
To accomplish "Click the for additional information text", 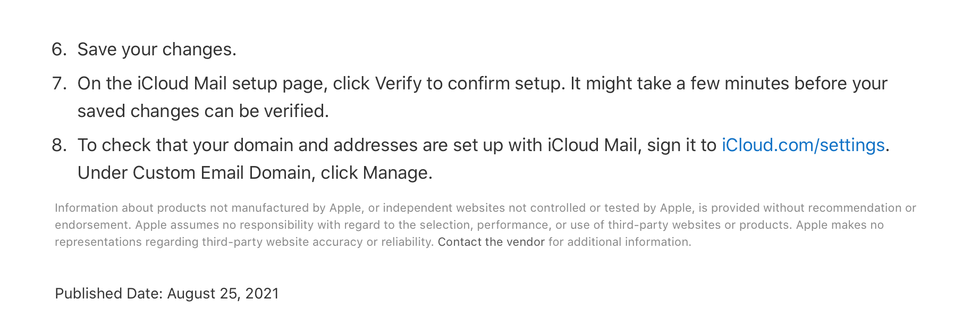I will [x=620, y=242].
